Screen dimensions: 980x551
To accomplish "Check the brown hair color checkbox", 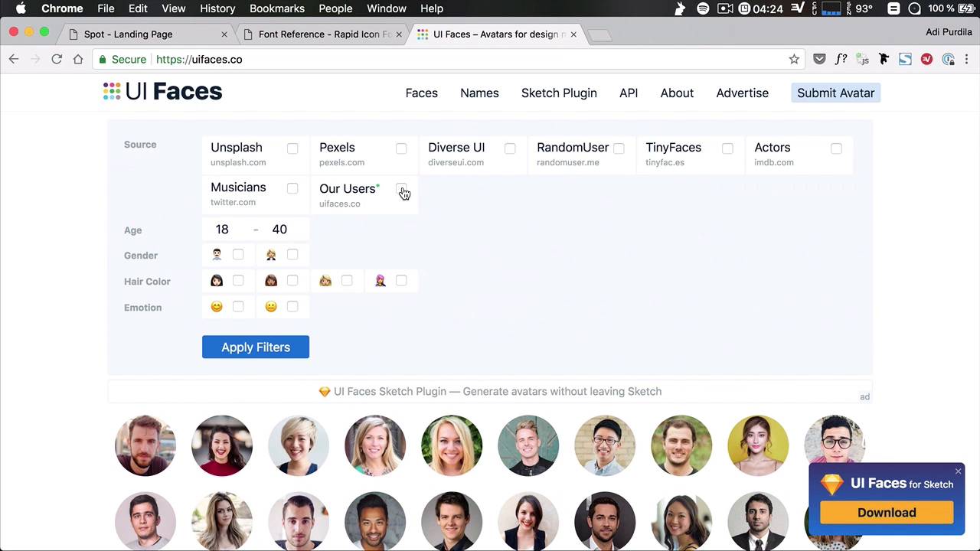I will point(292,281).
